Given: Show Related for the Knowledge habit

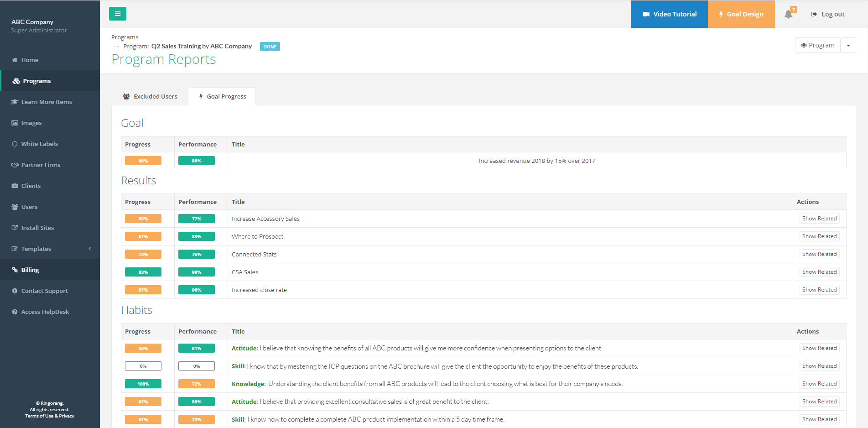Looking at the screenshot, I should point(820,384).
